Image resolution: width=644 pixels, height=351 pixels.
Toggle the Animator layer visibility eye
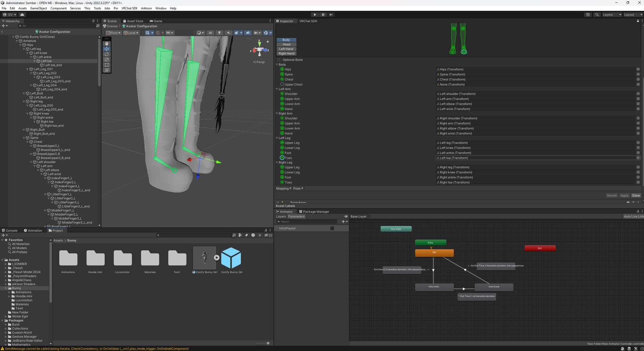click(x=346, y=216)
